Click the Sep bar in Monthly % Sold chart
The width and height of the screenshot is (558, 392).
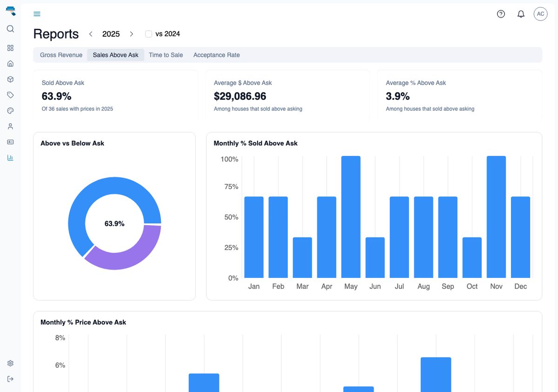point(448,237)
